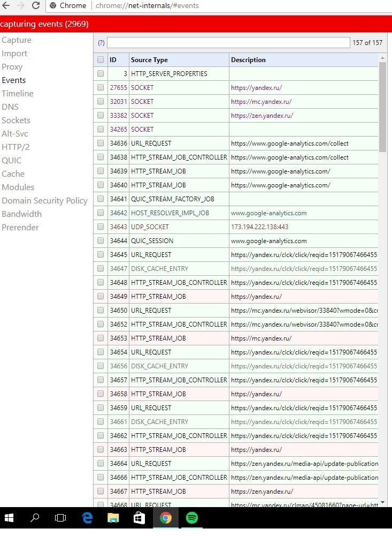This screenshot has height=536, width=392.
Task: Click the scrollbar up arrow
Action: tap(382, 58)
